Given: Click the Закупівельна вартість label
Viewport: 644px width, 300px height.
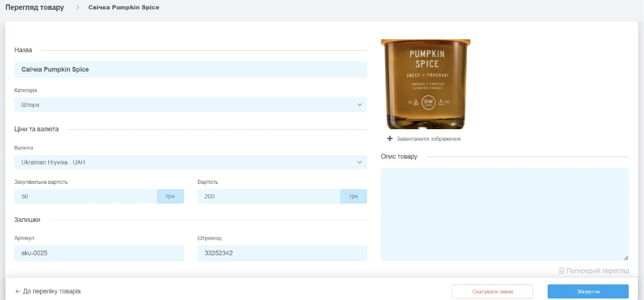Looking at the screenshot, I should [x=41, y=182].
